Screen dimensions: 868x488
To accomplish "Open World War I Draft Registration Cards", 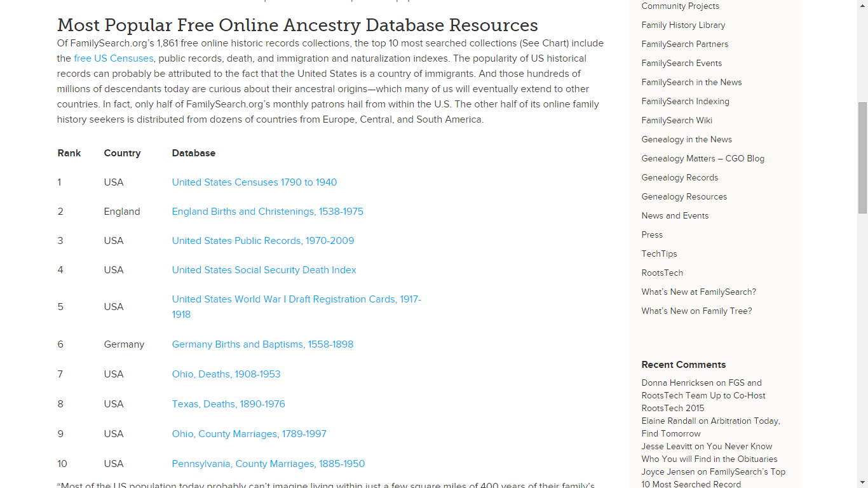I will (x=297, y=307).
